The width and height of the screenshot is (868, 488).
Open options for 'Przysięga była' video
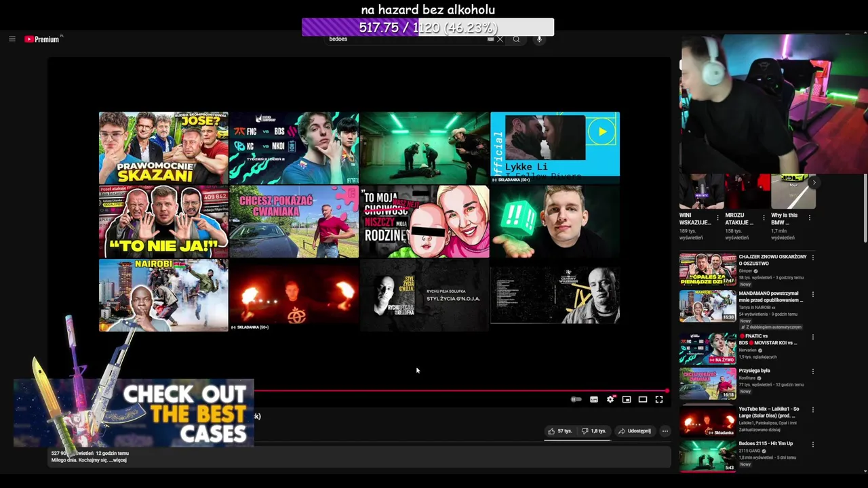point(812,371)
